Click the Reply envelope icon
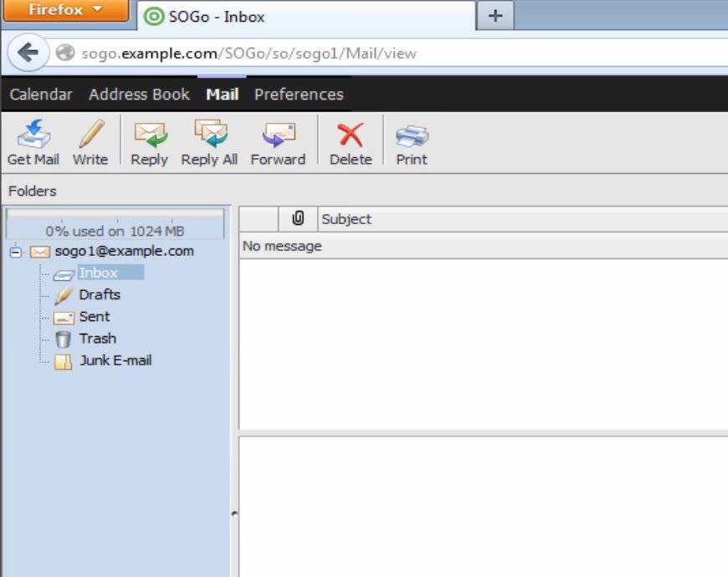The width and height of the screenshot is (728, 577). (x=151, y=135)
